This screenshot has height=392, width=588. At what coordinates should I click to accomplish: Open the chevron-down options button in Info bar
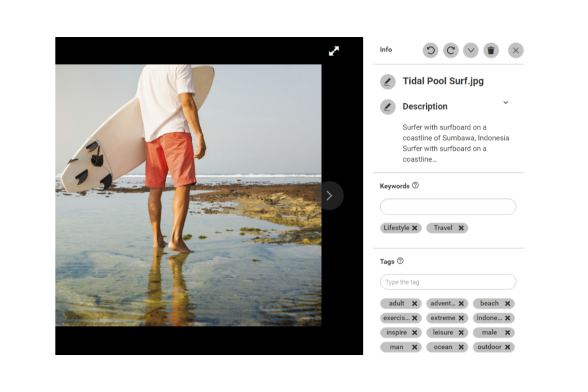pos(471,50)
